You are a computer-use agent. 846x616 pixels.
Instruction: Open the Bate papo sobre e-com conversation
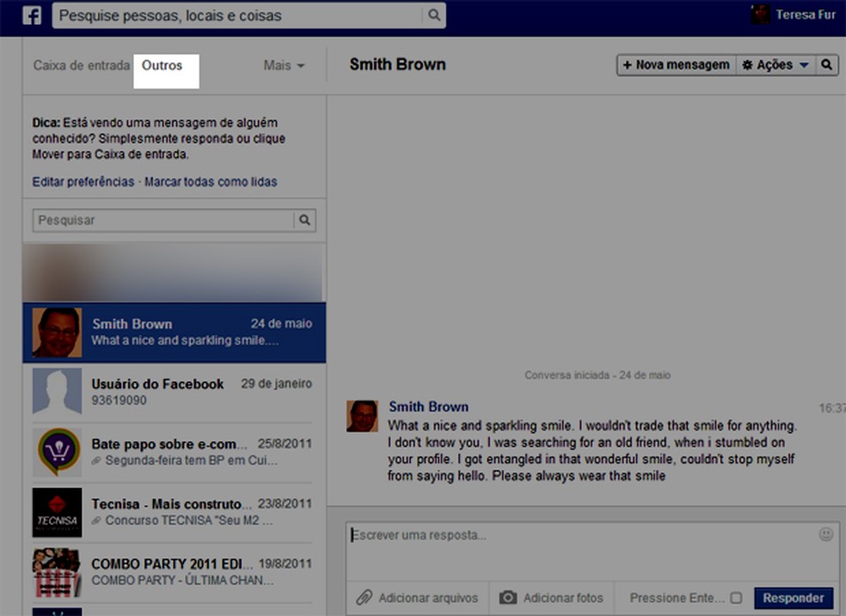pyautogui.click(x=175, y=452)
